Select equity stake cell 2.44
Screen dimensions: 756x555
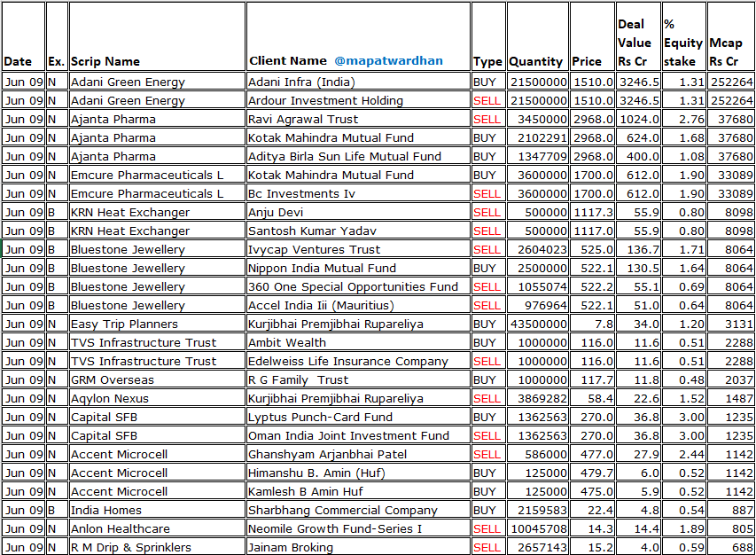click(x=684, y=454)
